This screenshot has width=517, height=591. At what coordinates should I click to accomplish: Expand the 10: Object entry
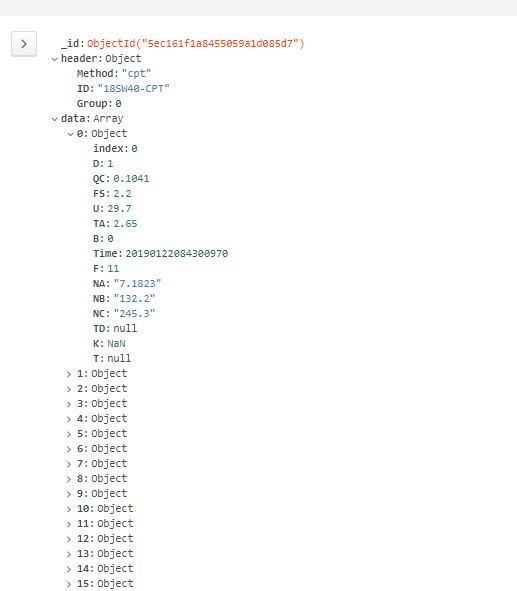tap(69, 509)
